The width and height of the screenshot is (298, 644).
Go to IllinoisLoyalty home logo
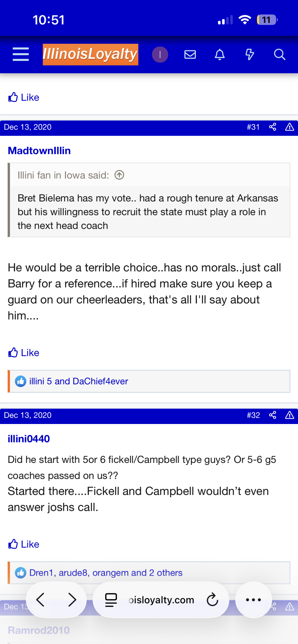tap(90, 54)
